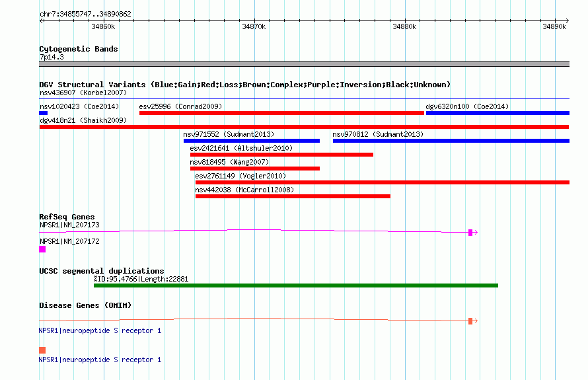Open first NPSR1|neuropeptide S receptor 1 link
588x380 pixels.
[x=100, y=330]
